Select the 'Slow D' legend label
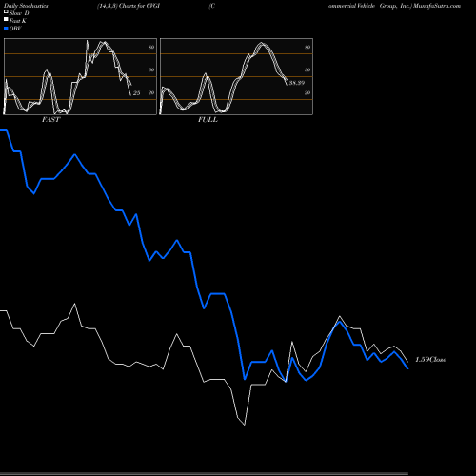476x476 pixels. coord(19,13)
